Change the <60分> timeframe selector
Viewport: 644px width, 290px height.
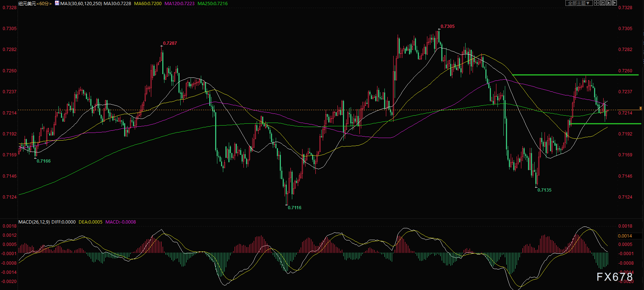click(x=45, y=3)
